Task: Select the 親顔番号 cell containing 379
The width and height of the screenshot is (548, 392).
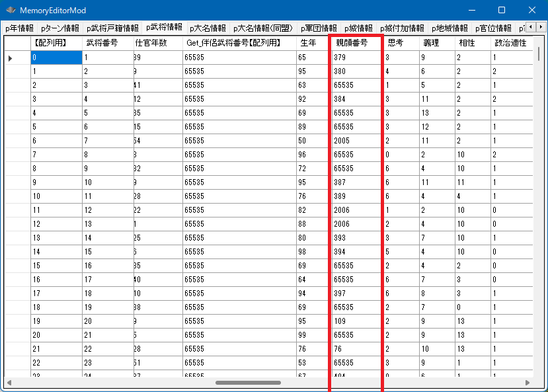Action: [356, 58]
